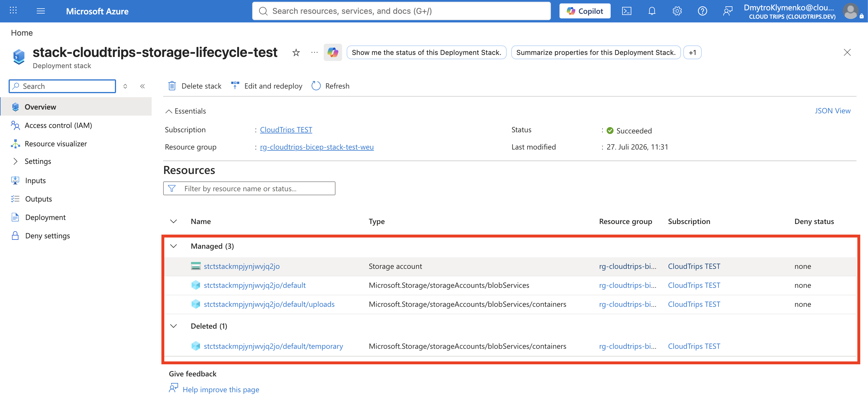
Task: Click the green Succeeded status icon
Action: 610,131
